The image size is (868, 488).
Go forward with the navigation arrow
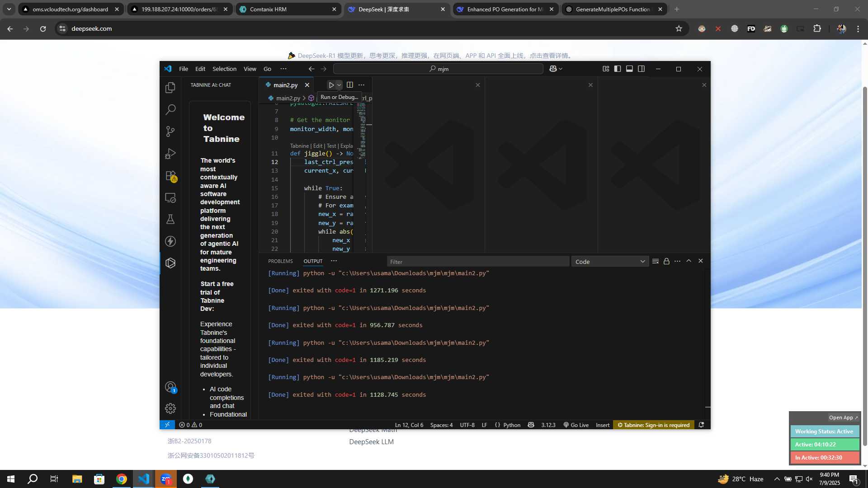click(x=324, y=69)
